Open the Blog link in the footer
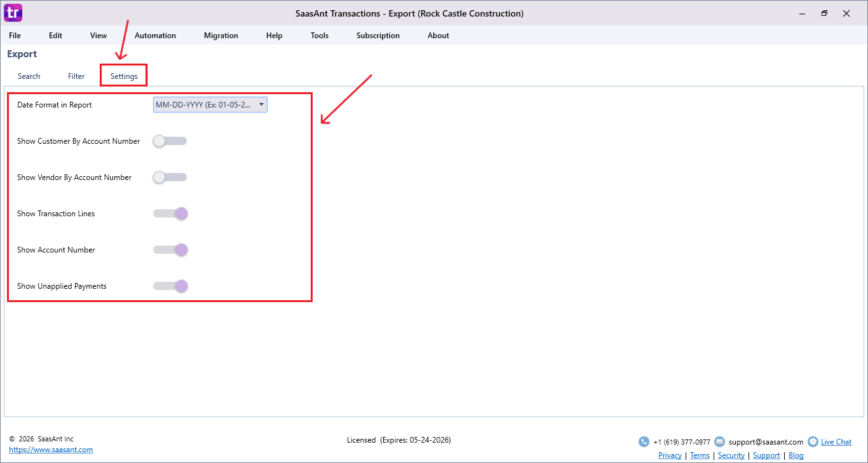 pos(796,455)
